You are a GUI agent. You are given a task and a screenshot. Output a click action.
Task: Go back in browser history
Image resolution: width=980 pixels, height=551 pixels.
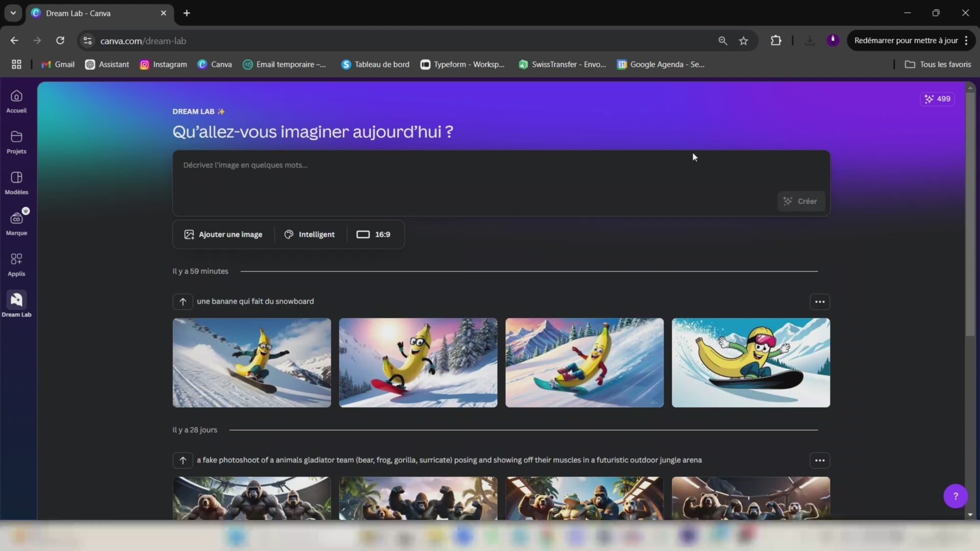click(14, 41)
